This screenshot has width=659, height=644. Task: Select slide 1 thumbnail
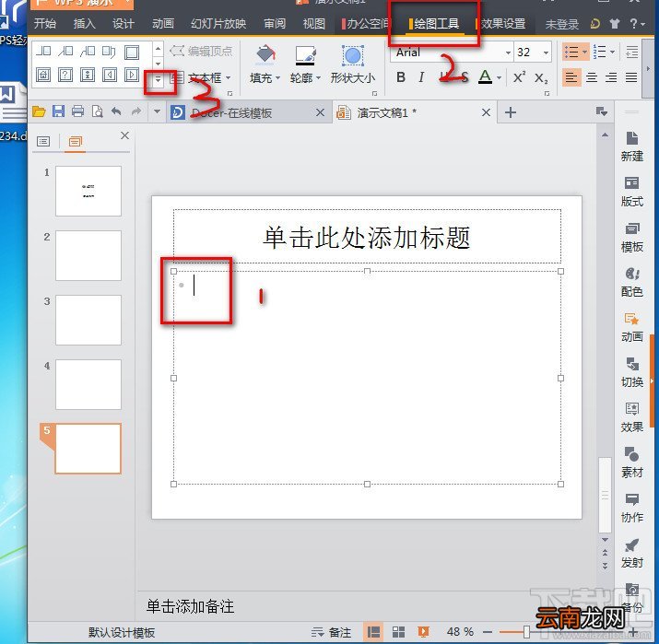click(x=88, y=191)
